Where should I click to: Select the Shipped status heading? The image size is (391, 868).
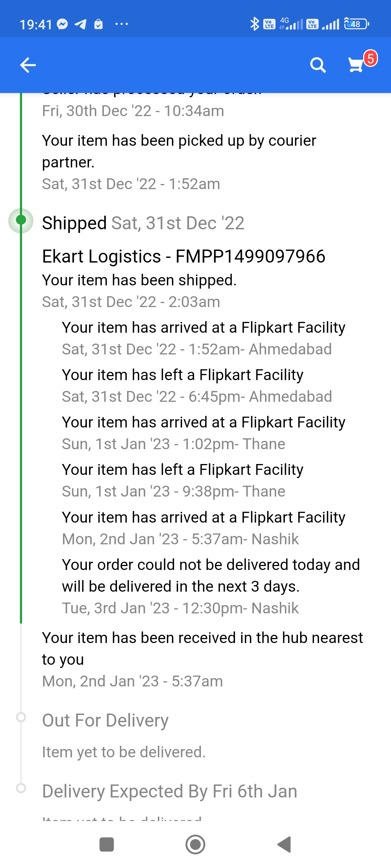(74, 223)
